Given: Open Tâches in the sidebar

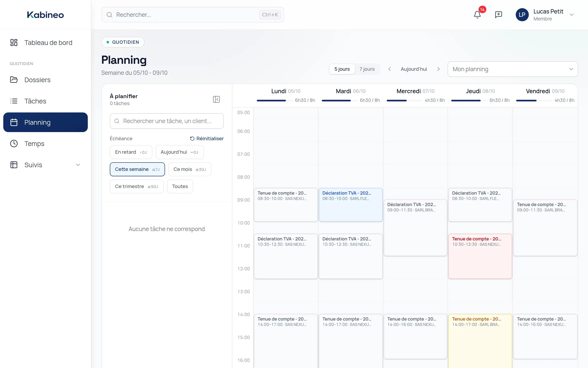Looking at the screenshot, I should (x=46, y=101).
